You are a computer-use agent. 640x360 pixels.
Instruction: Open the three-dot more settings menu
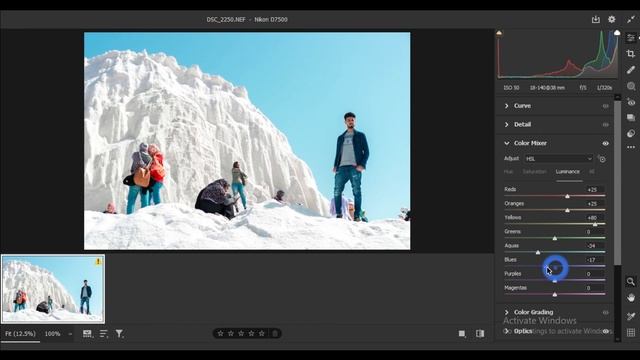[x=631, y=147]
